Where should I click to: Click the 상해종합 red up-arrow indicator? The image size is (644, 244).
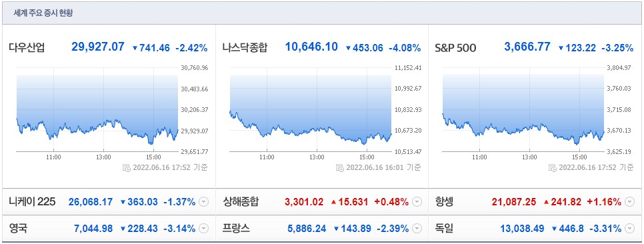tap(334, 202)
